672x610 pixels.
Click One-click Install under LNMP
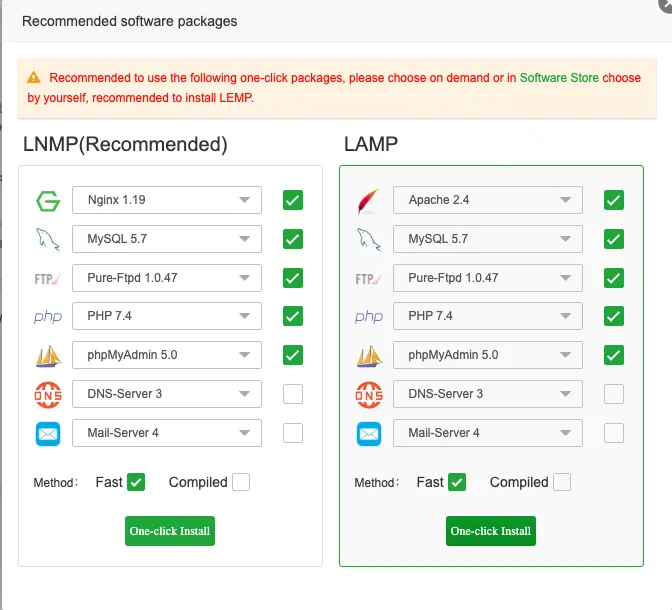pyautogui.click(x=170, y=531)
